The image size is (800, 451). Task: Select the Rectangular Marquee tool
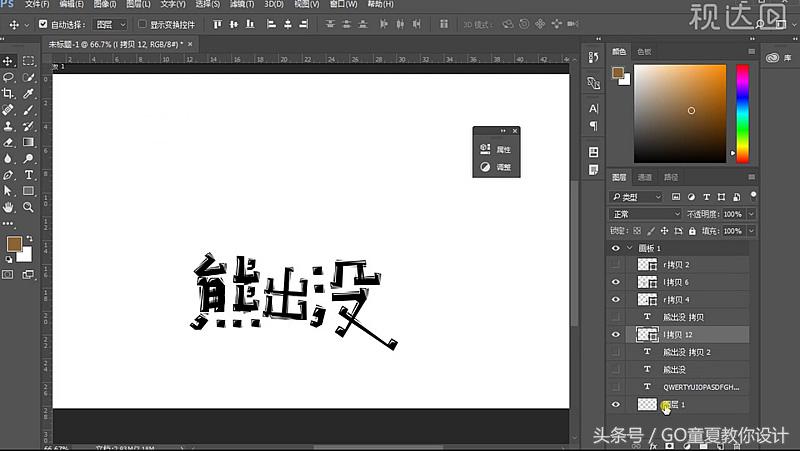(29, 61)
